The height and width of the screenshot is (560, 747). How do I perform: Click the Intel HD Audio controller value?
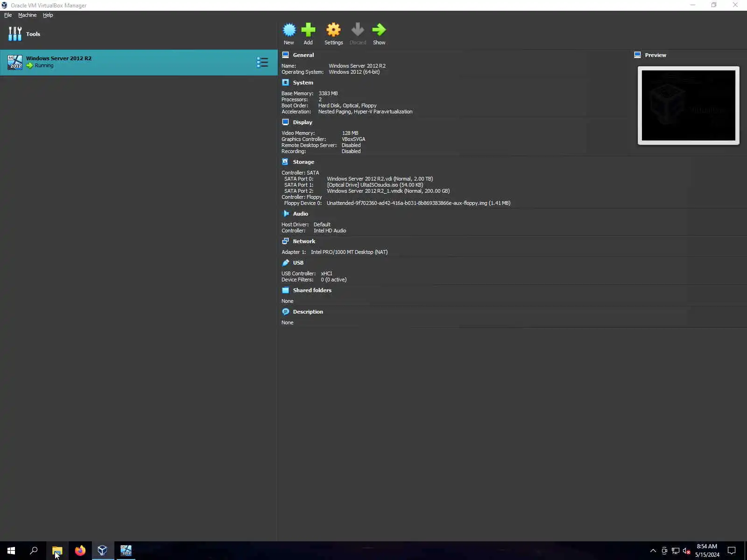click(x=330, y=231)
